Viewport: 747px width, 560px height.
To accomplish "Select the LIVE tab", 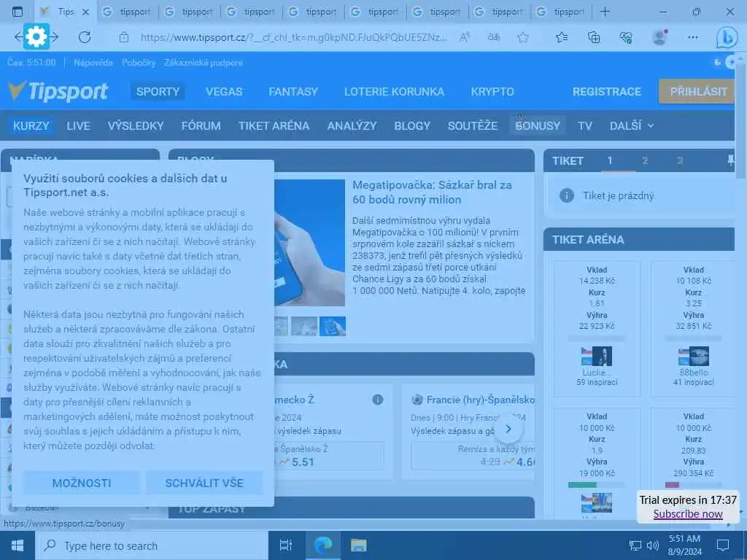I will [78, 125].
